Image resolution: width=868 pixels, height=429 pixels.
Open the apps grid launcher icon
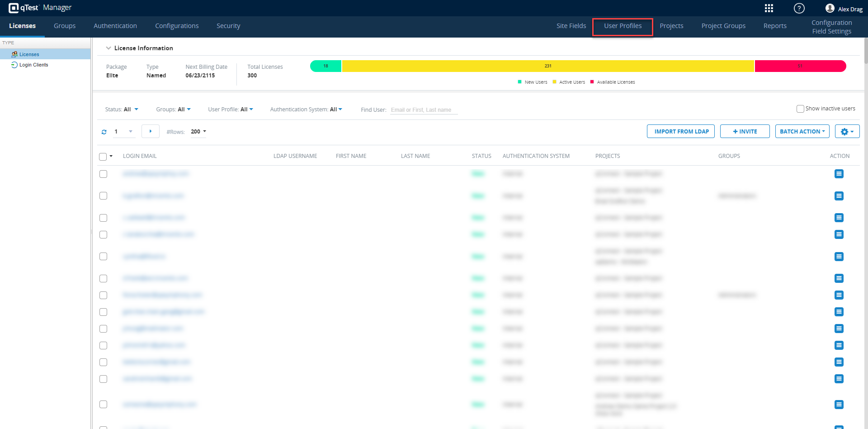click(769, 8)
